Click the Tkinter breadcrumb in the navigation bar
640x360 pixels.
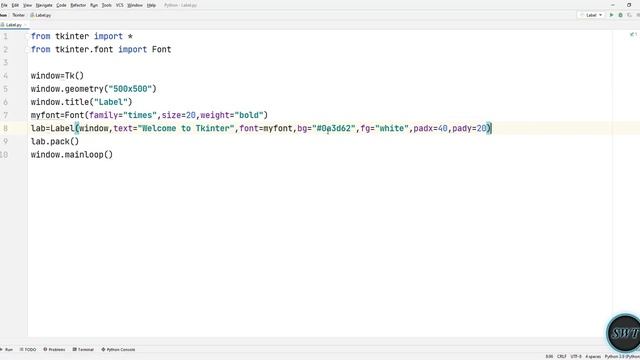18,15
